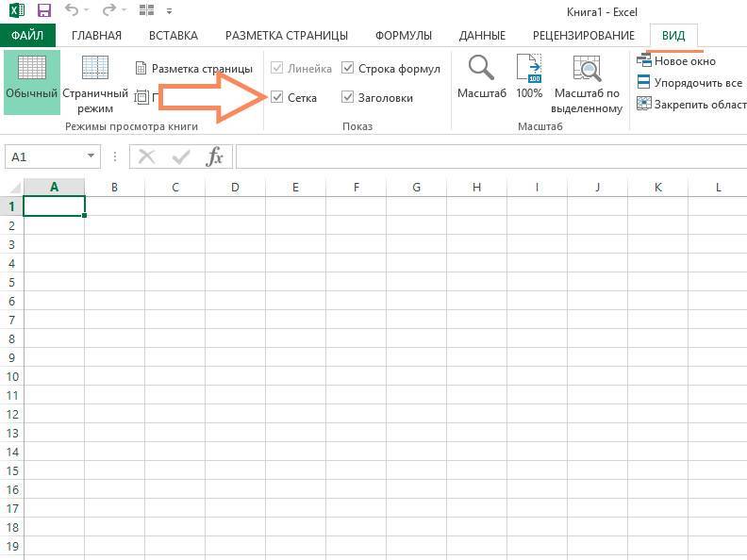Select row 18 header
This screenshot has height=560, width=747.
(12, 527)
